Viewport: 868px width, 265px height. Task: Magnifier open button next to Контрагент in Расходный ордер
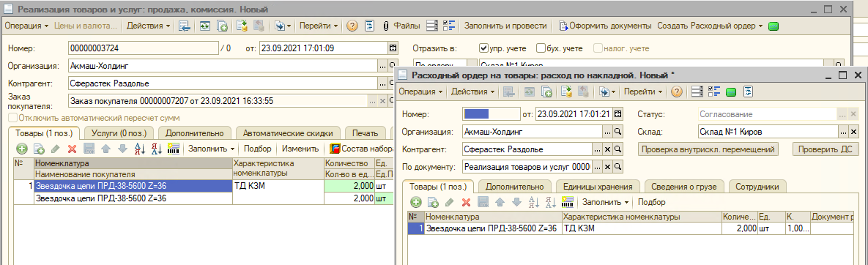(618, 149)
